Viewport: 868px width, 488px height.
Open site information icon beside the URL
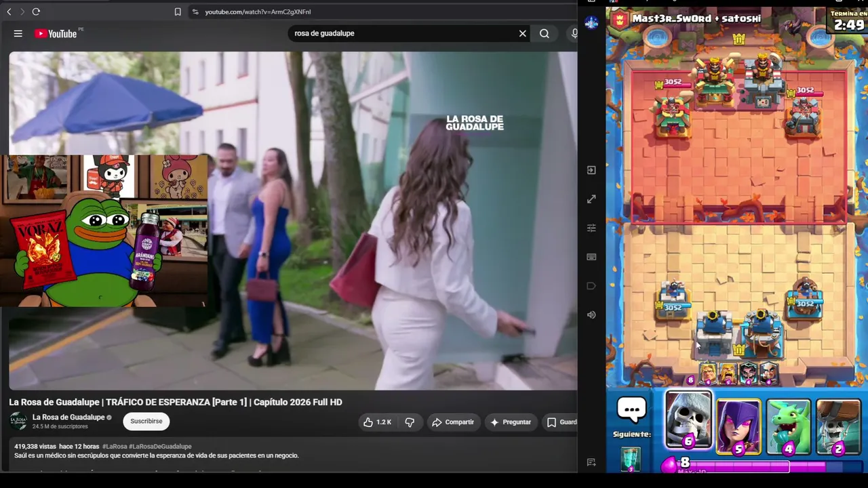[195, 12]
